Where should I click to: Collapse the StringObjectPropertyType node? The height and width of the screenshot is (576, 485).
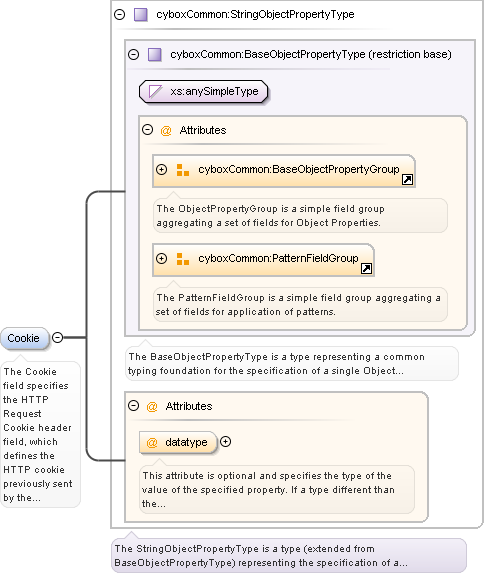click(x=119, y=15)
